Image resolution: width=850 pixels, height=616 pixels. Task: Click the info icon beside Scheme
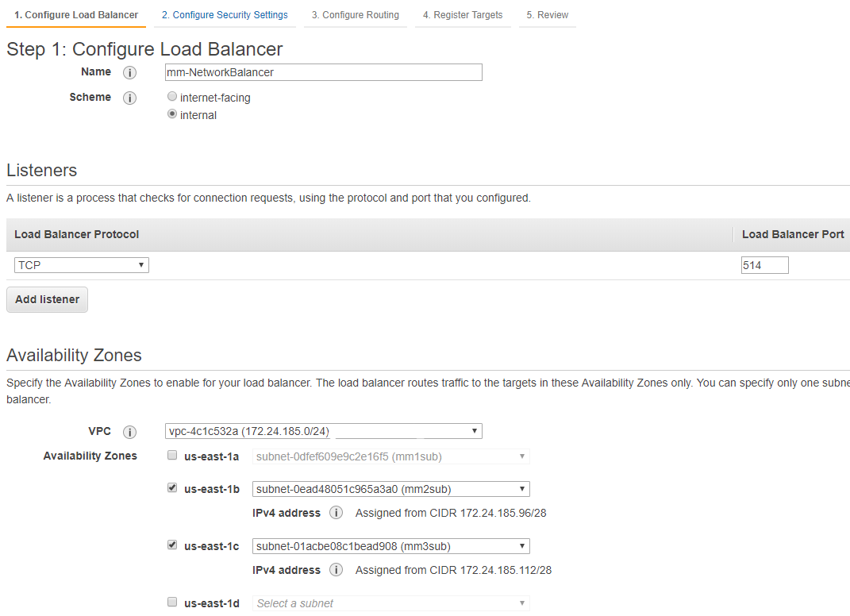[x=130, y=98]
